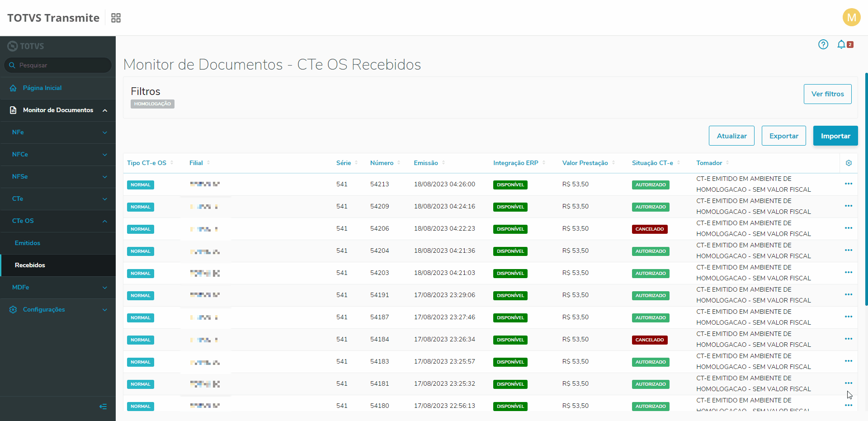Image resolution: width=868 pixels, height=421 pixels.
Task: Open the apps grid icon beside TOTVS Transmite
Action: click(x=116, y=18)
